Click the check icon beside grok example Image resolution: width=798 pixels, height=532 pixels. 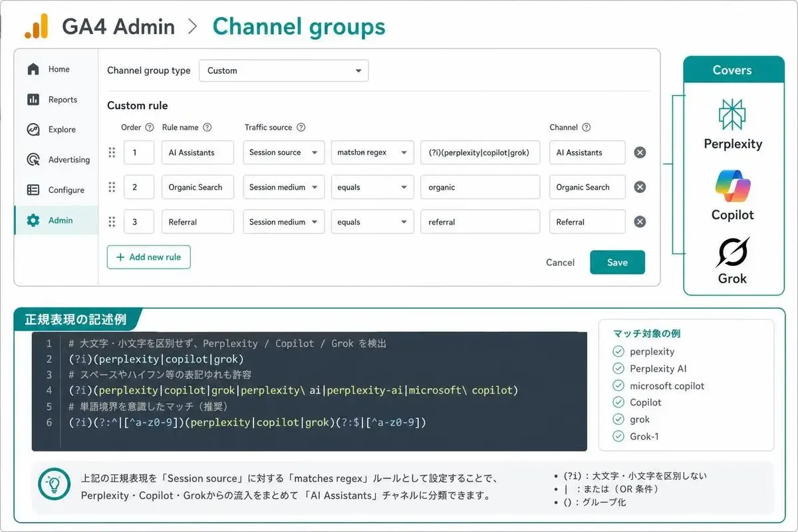[618, 420]
